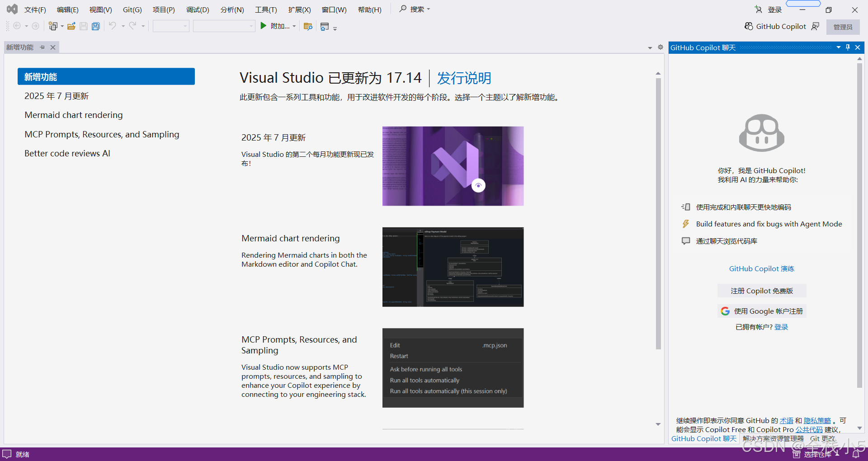Open the 发行说明 release notes link
The width and height of the screenshot is (868, 461).
(464, 78)
